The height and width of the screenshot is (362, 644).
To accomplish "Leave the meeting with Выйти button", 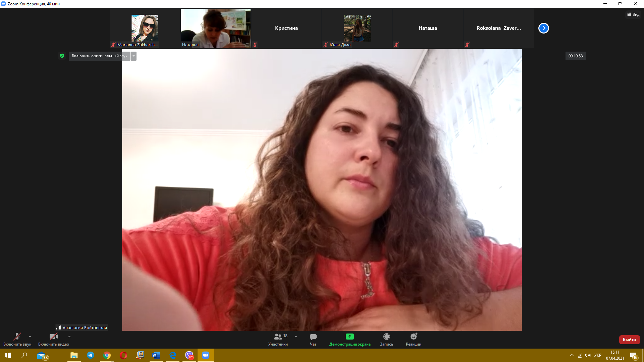I will [629, 340].
